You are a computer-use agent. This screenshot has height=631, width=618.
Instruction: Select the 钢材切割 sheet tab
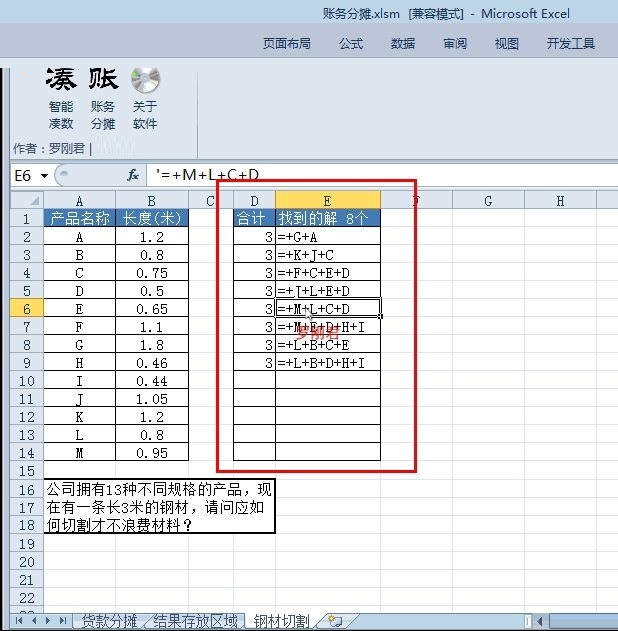coord(282,621)
